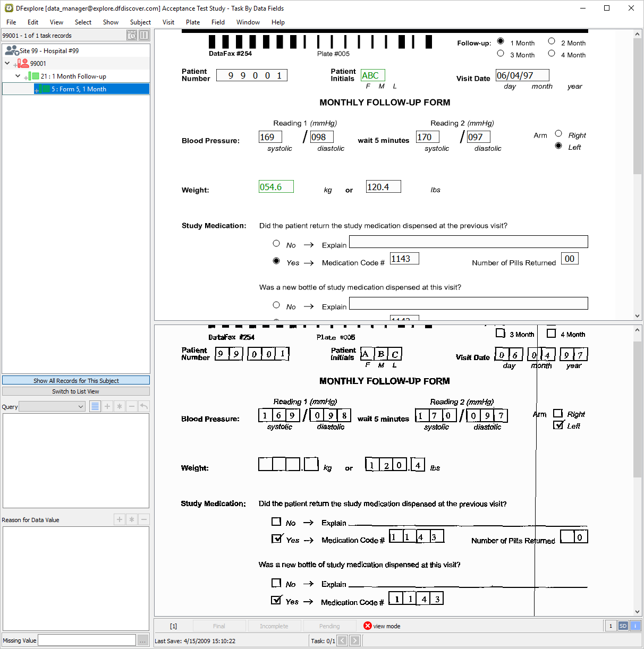This screenshot has height=649, width=644.
Task: Click the Site 99 users group icon
Action: pyautogui.click(x=12, y=51)
